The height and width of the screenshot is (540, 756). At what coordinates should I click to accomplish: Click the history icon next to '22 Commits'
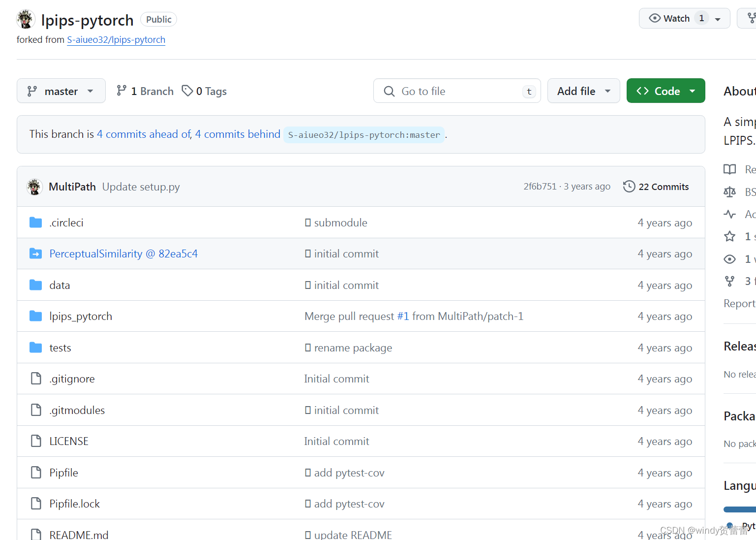[629, 186]
